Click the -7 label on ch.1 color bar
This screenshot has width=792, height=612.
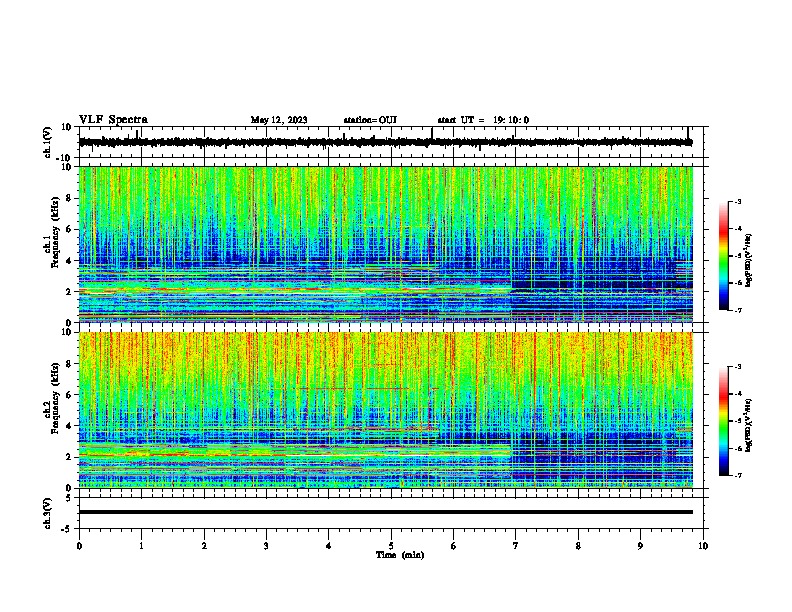(x=737, y=310)
